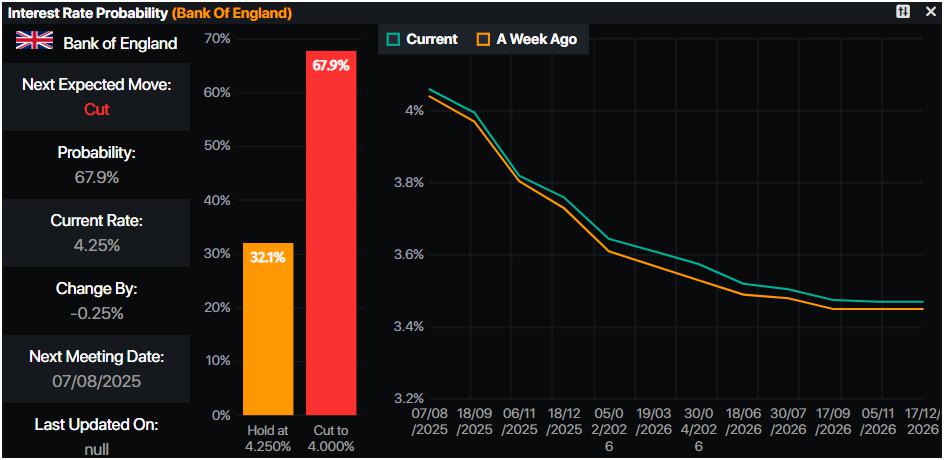Click the Current Rate 4.25% value
944x460 pixels.
96,246
